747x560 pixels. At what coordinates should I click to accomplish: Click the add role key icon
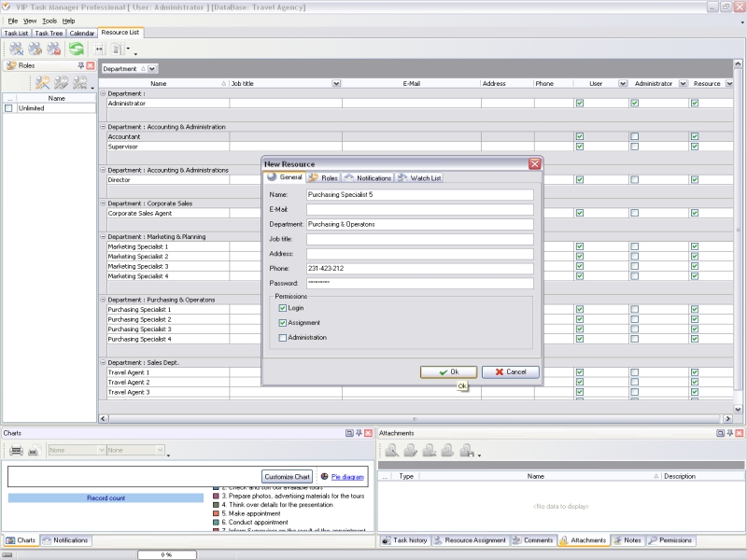(x=42, y=83)
